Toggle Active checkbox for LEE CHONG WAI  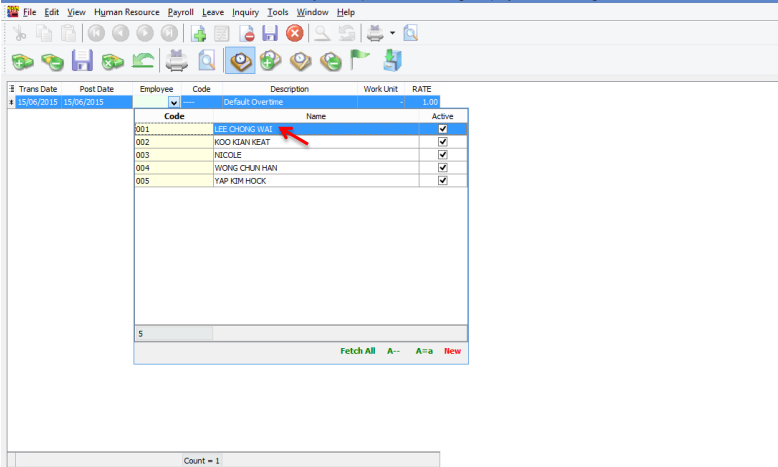(443, 129)
